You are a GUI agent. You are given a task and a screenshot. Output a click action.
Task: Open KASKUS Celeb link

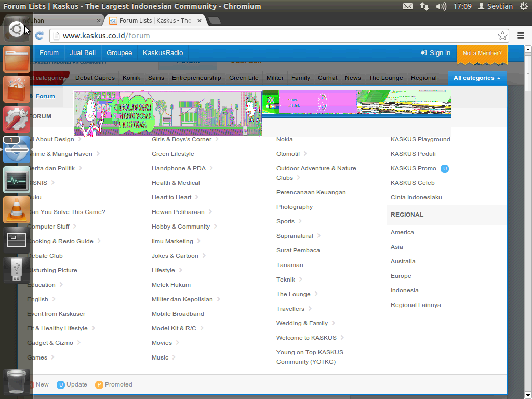(413, 183)
